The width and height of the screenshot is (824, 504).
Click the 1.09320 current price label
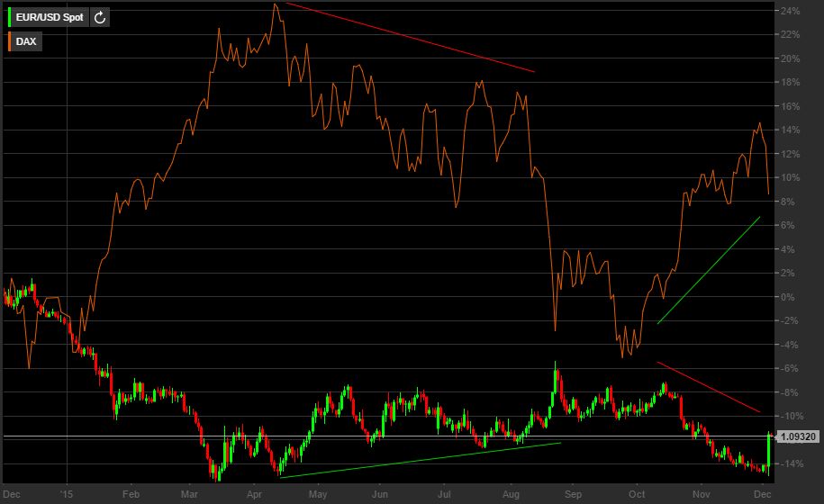pos(798,436)
